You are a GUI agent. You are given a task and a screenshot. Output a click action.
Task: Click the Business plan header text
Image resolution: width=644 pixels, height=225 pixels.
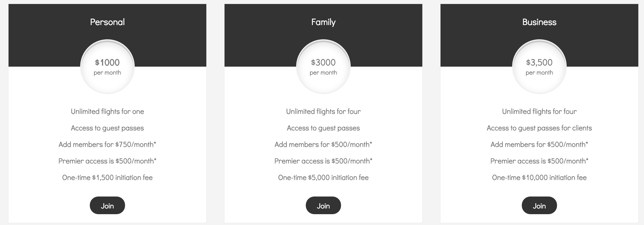coord(539,22)
